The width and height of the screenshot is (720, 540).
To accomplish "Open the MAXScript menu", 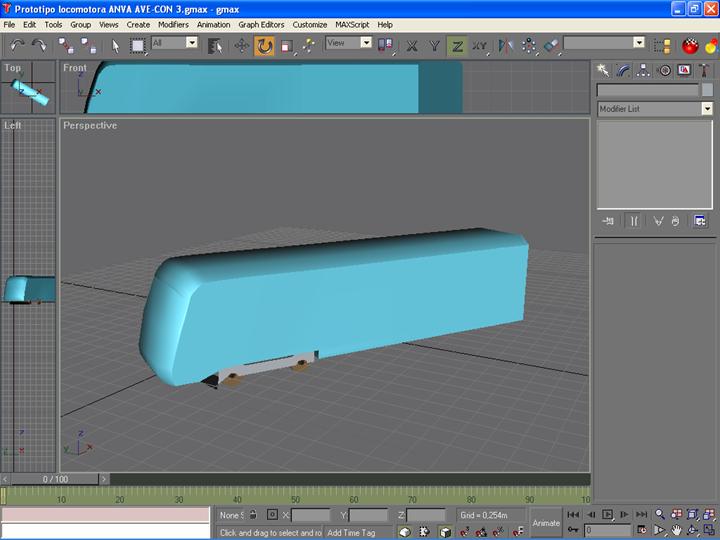I will pyautogui.click(x=353, y=24).
